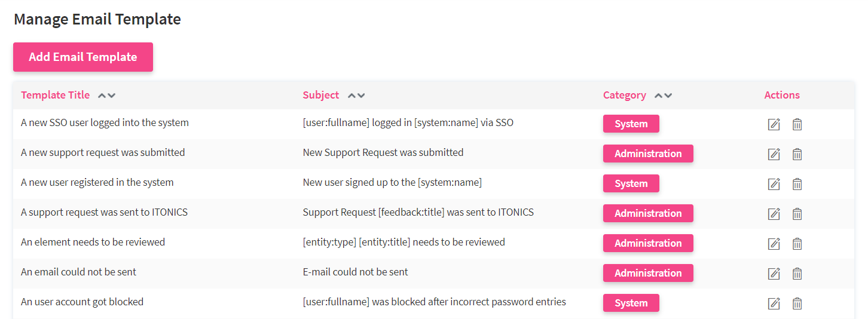The image size is (868, 319).
Task: Edit the ITONICS support request template
Action: coord(774,214)
